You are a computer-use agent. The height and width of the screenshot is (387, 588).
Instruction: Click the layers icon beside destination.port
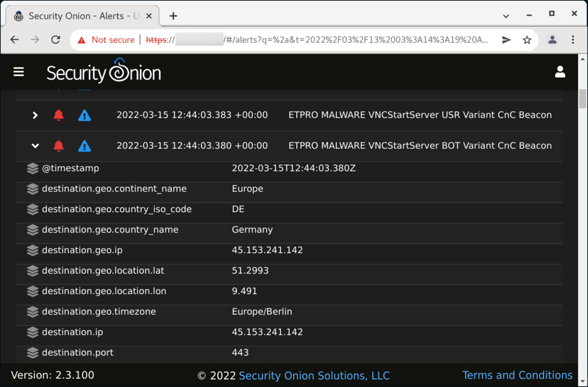point(33,353)
